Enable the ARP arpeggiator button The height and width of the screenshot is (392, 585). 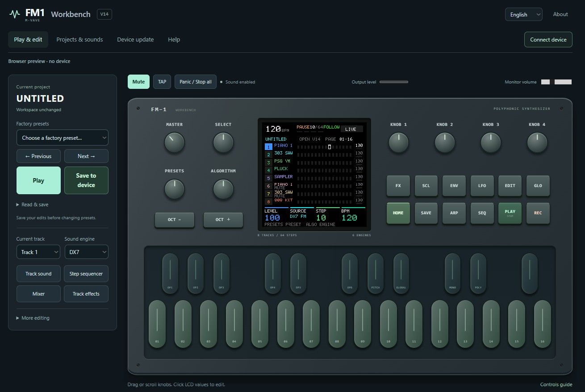tap(454, 213)
